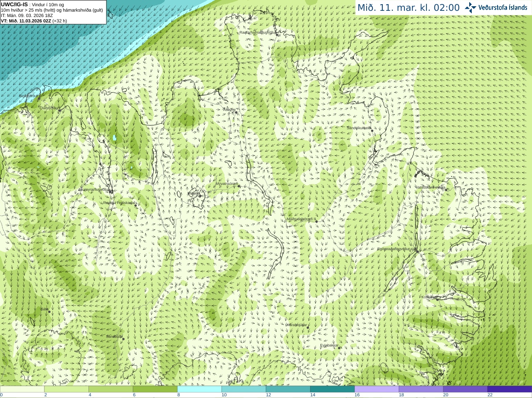The image size is (532, 398).
Task: Select the 16–18 m/s light purple swatch
Action: pos(377,389)
